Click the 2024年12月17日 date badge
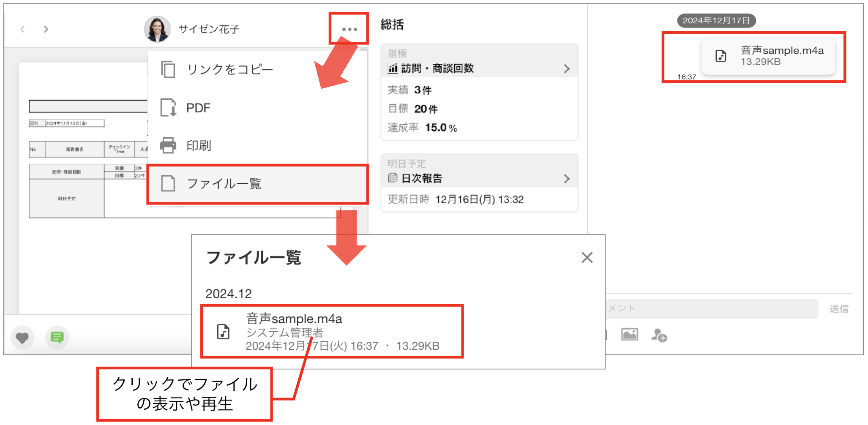 tap(716, 21)
